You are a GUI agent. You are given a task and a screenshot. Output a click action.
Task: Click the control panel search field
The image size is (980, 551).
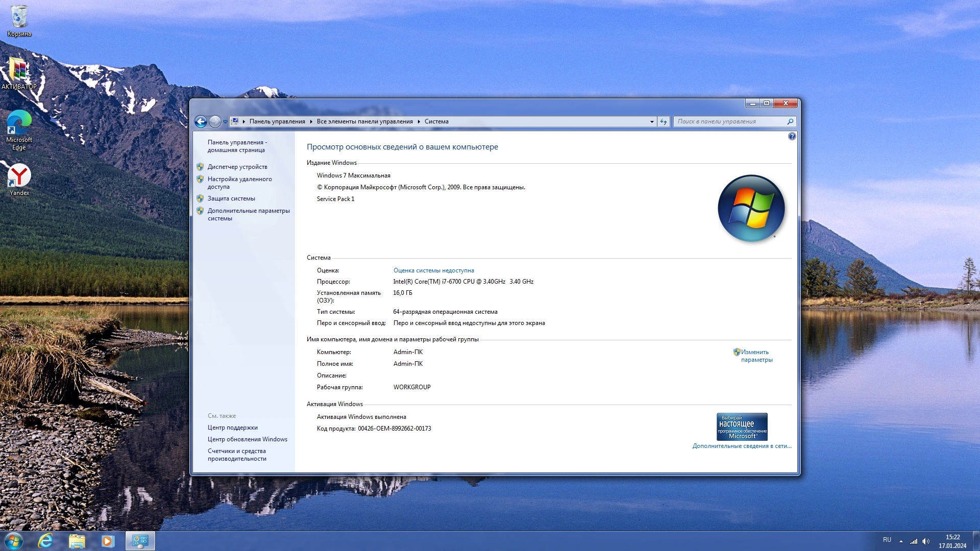coord(730,121)
